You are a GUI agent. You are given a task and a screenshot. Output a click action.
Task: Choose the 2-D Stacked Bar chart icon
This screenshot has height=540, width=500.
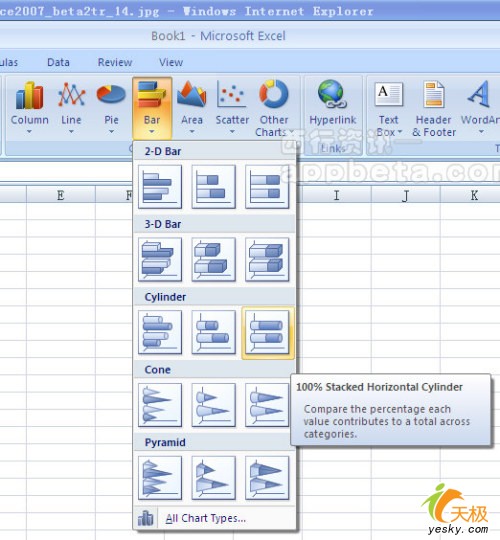213,187
